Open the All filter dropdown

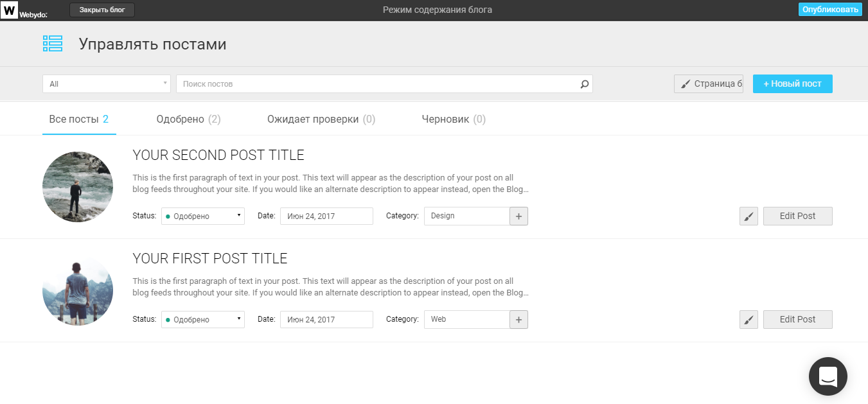tap(107, 84)
